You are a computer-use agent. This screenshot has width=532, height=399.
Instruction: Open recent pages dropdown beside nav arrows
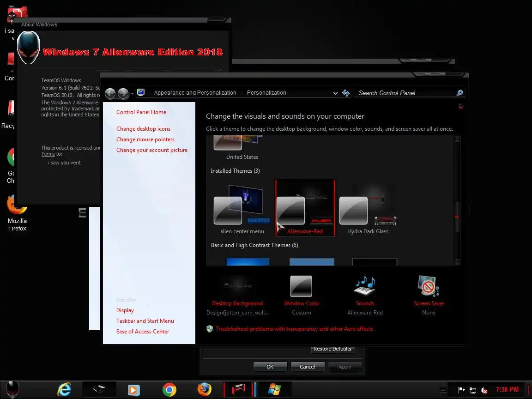[132, 94]
